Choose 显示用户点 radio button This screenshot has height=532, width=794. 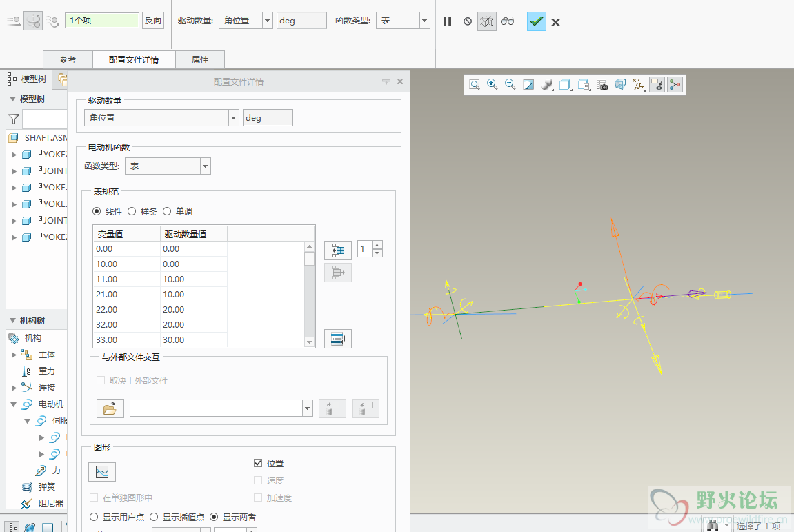[94, 517]
